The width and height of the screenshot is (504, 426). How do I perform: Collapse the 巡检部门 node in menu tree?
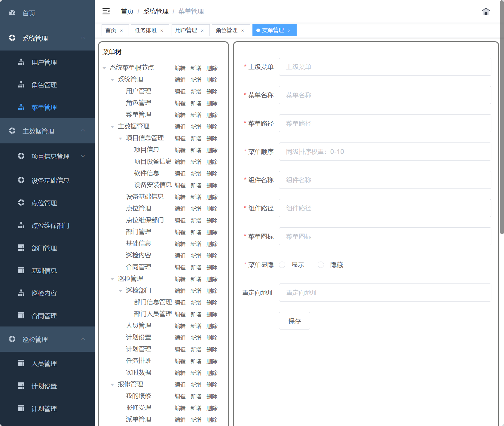point(121,291)
